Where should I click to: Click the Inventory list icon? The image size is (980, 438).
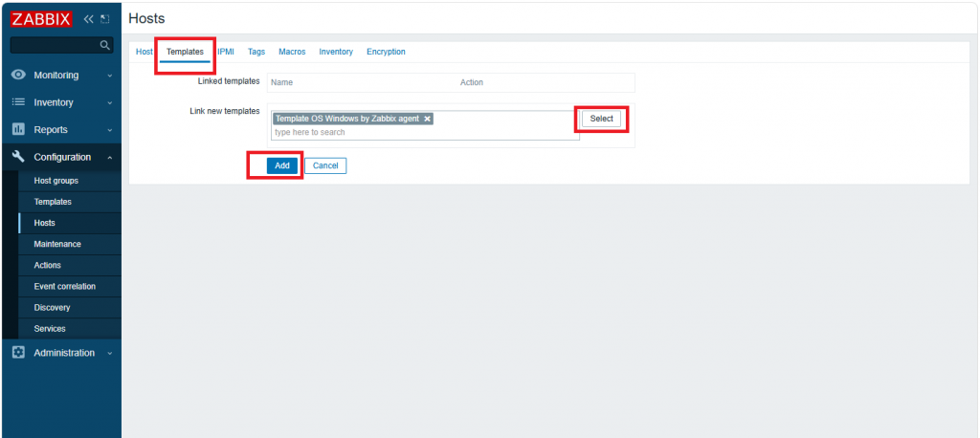click(x=18, y=102)
